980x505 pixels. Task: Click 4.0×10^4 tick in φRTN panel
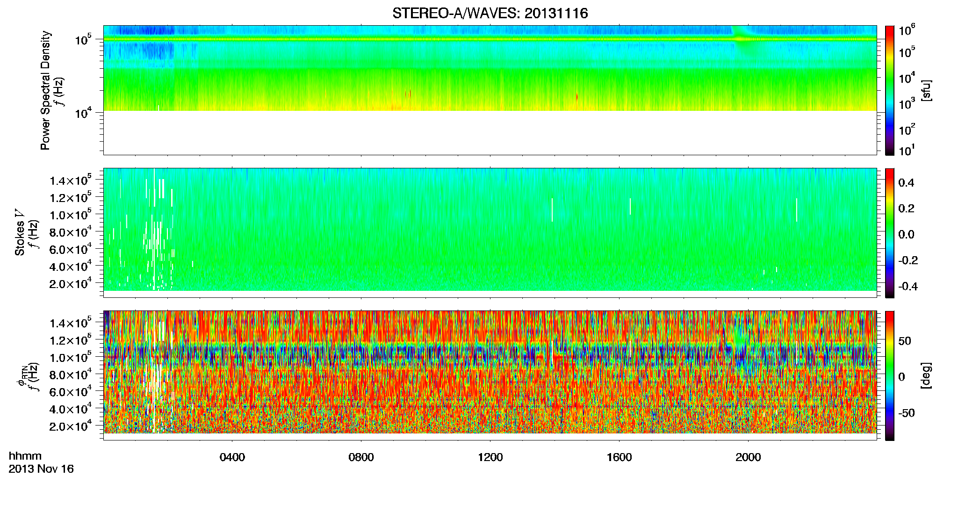71,409
